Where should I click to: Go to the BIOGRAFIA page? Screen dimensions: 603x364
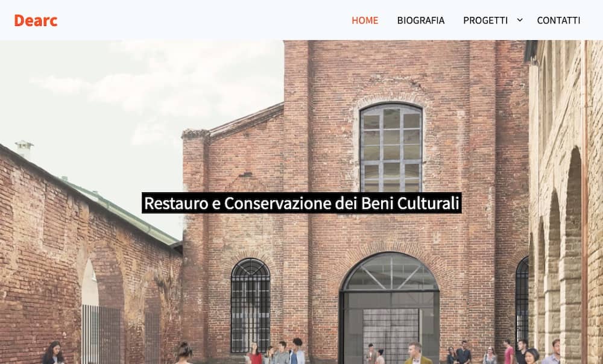(x=421, y=20)
